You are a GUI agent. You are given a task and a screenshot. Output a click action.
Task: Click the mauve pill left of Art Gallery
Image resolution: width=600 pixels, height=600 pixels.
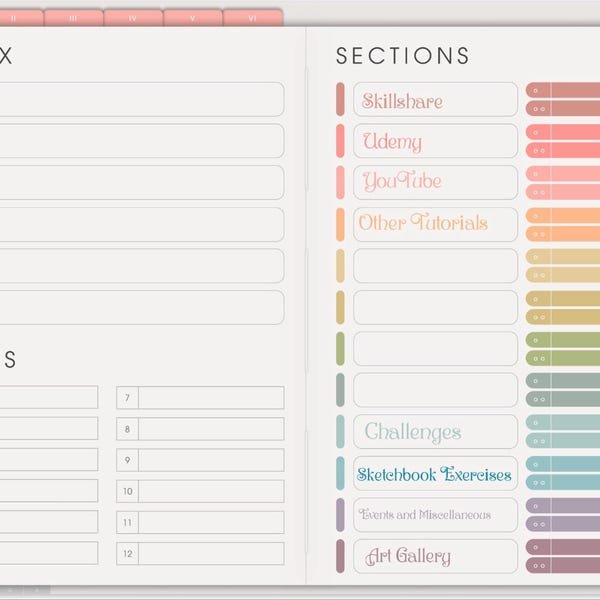pos(340,556)
